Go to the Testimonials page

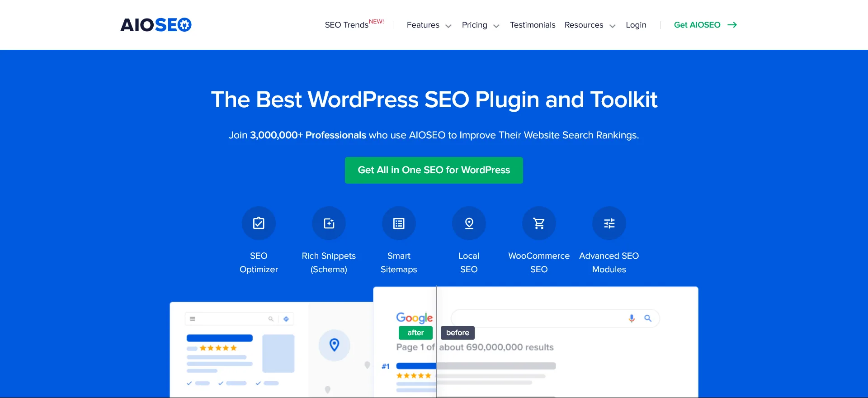pos(533,25)
